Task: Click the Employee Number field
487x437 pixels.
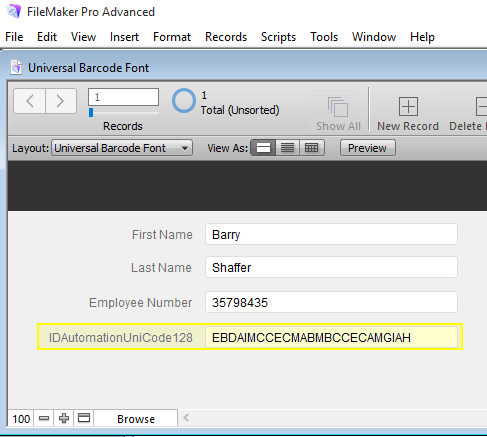Action: pos(331,302)
